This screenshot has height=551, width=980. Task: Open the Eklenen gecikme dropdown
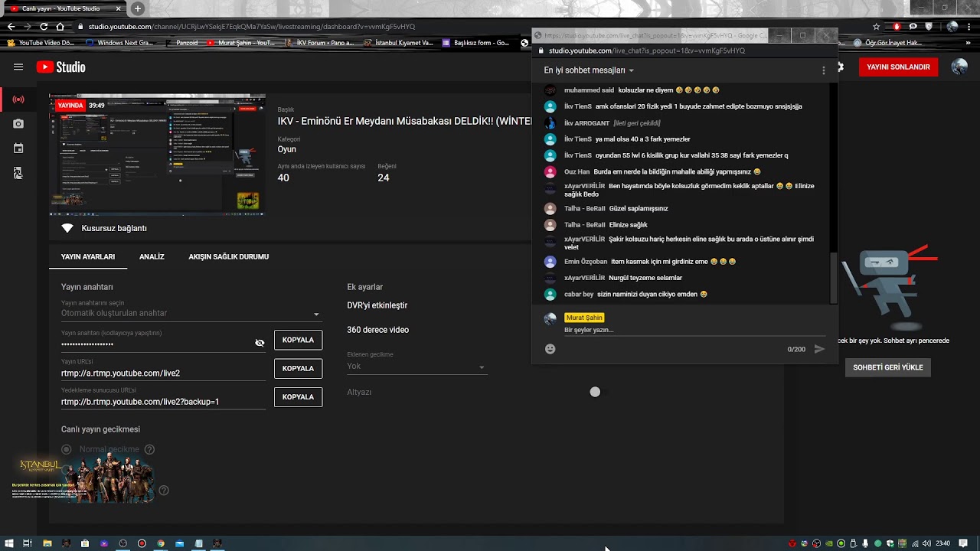tap(416, 366)
